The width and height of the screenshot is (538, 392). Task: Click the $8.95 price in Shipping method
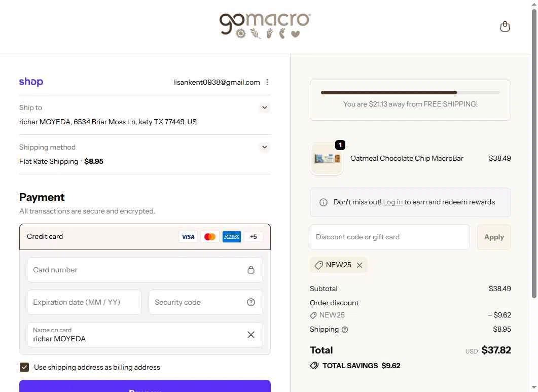click(94, 161)
